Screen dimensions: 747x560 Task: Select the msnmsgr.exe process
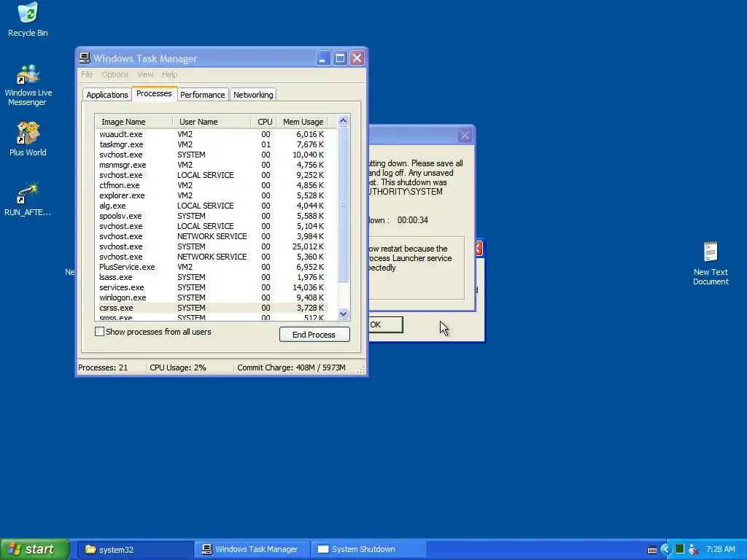pos(213,165)
